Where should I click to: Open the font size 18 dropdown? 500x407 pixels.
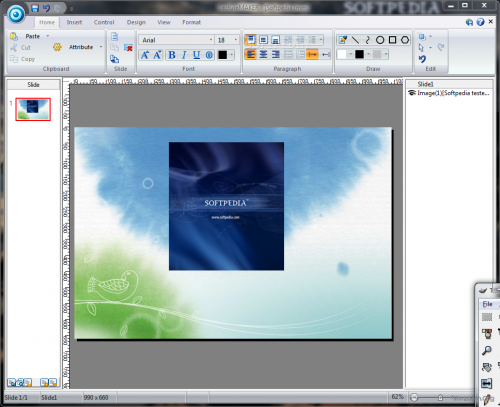tap(227, 40)
